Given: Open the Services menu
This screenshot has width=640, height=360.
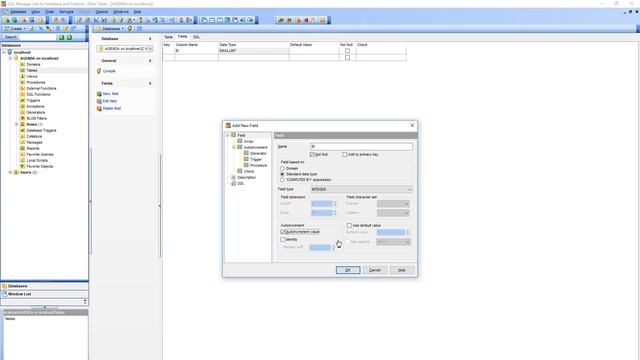Looking at the screenshot, I should click(66, 12).
